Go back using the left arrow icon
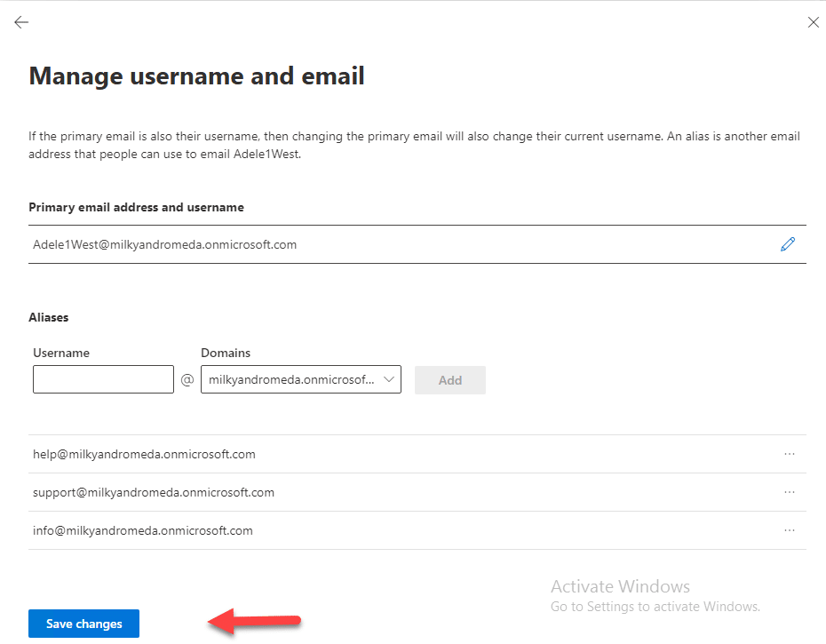The width and height of the screenshot is (826, 644). (x=21, y=22)
